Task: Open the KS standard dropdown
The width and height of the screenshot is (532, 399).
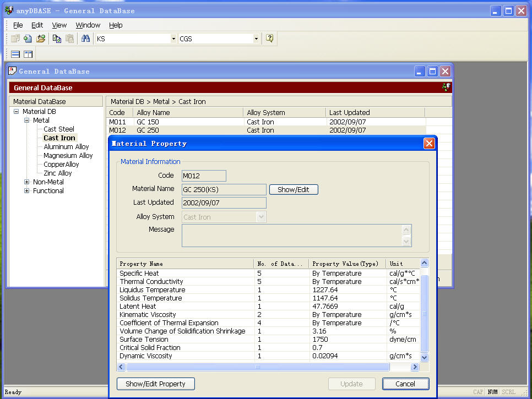Action: pos(173,39)
